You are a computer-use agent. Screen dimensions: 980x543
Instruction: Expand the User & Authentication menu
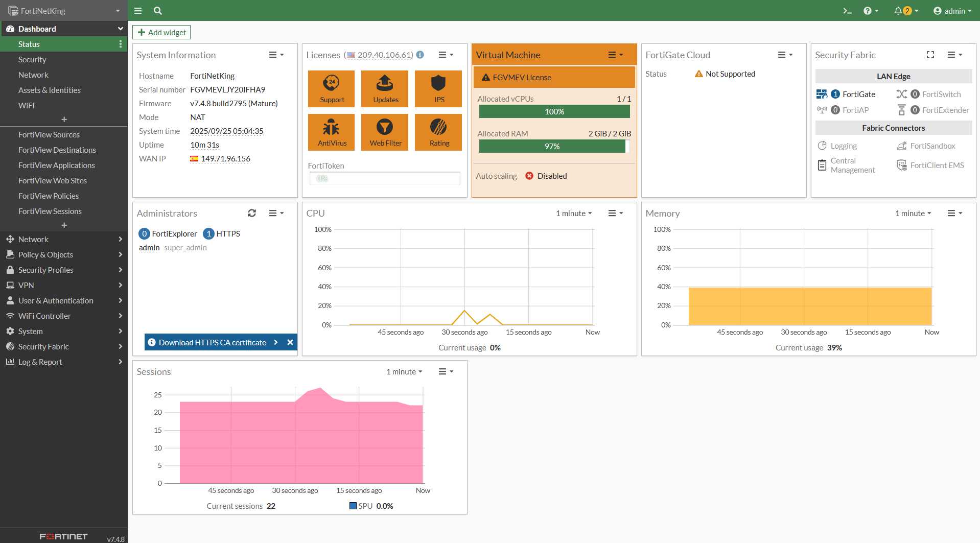tap(64, 300)
